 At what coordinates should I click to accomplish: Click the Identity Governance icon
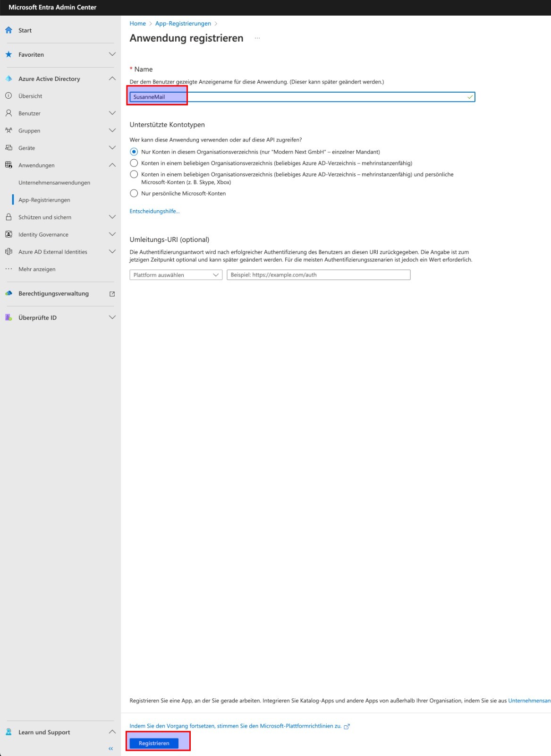(x=8, y=234)
